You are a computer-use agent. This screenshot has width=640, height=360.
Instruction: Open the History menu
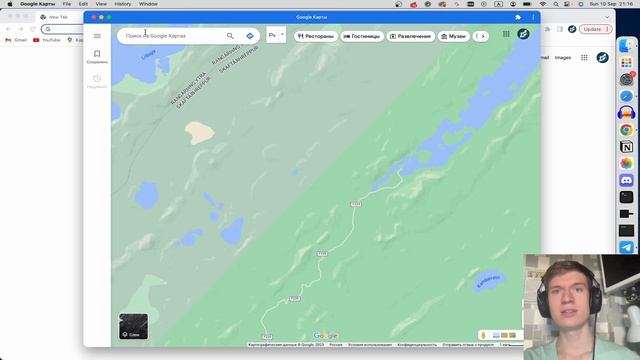[x=122, y=4]
